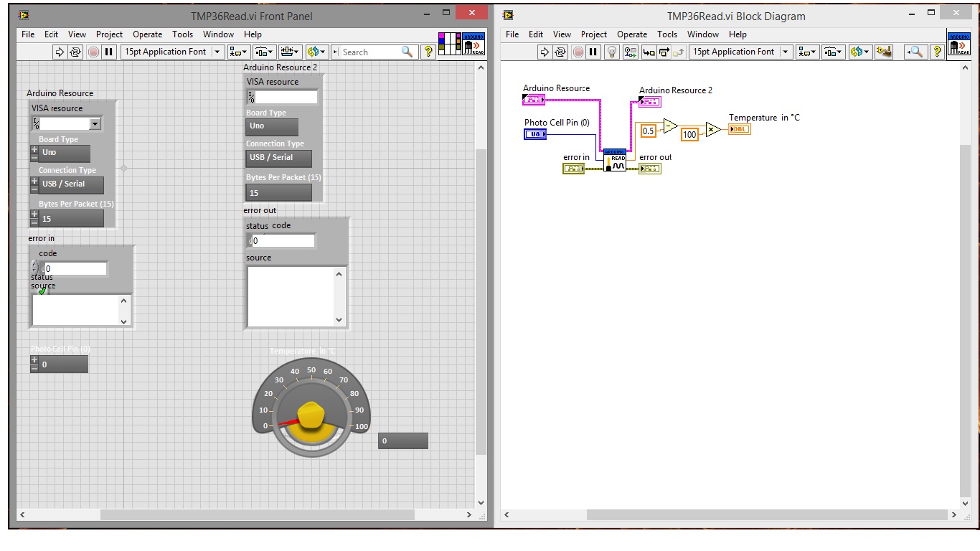Image resolution: width=980 pixels, height=551 pixels.
Task: Open Tools menu in Front Panel window
Action: (183, 34)
